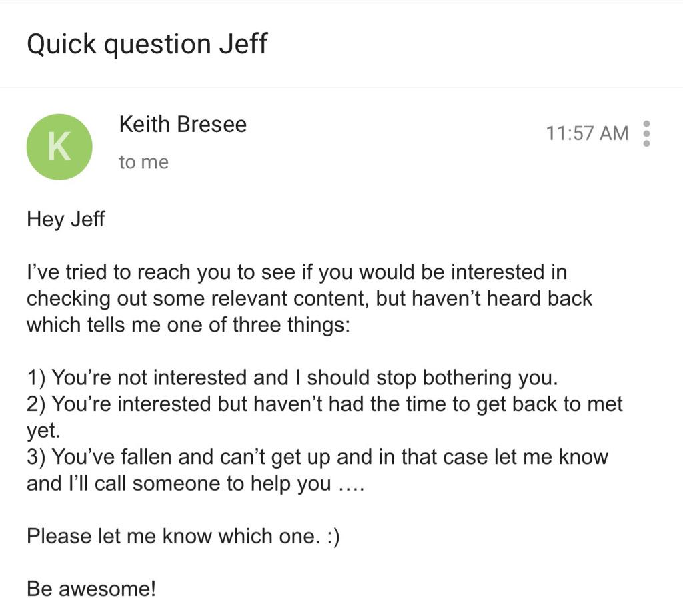Screen dimensions: 683x616
Task: Click the green K sender avatar
Action: pos(59,147)
